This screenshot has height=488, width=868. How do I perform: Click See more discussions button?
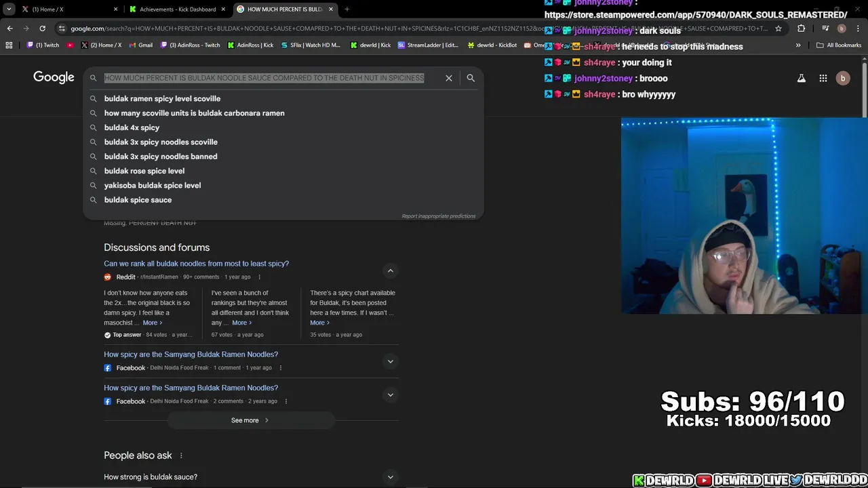coord(251,420)
